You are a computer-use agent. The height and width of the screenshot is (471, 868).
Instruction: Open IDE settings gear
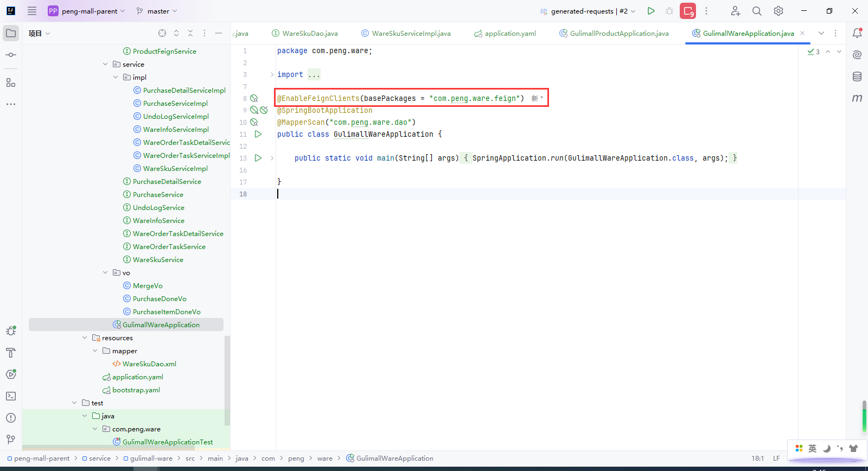778,11
